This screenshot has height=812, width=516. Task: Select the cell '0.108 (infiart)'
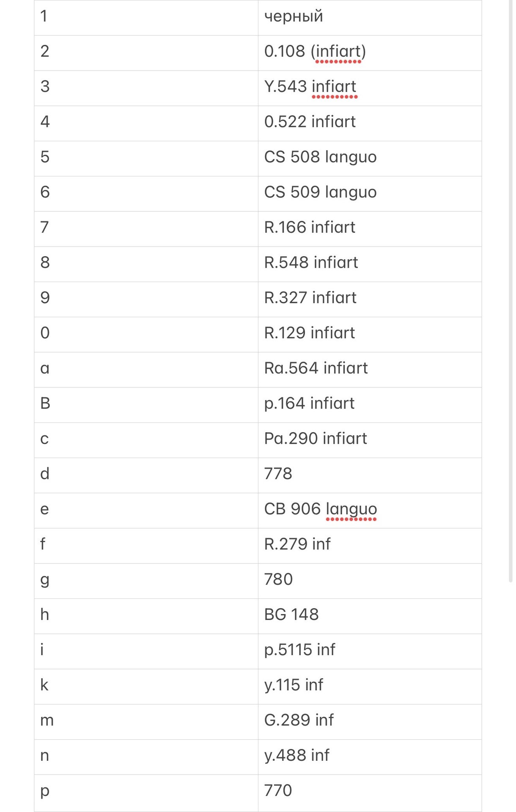[x=370, y=53]
